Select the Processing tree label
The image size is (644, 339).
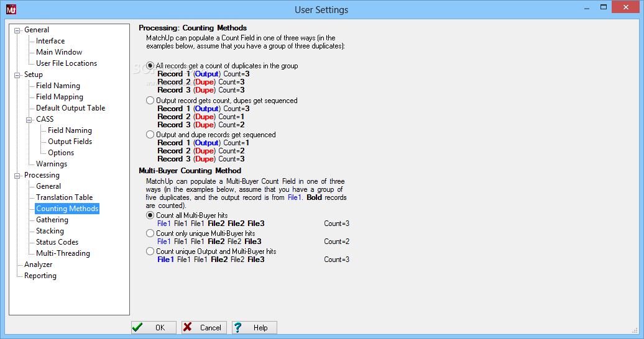click(42, 175)
